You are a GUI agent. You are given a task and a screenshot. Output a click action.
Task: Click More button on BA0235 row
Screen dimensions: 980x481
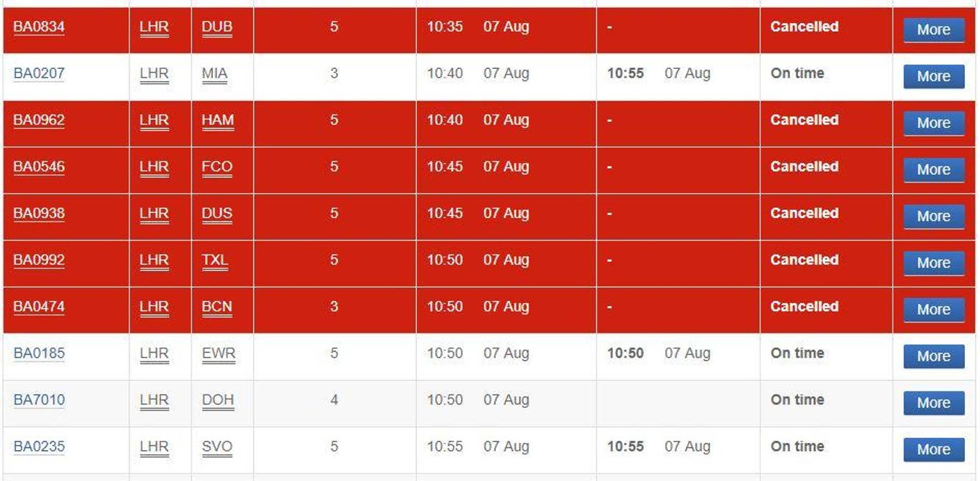click(x=933, y=449)
